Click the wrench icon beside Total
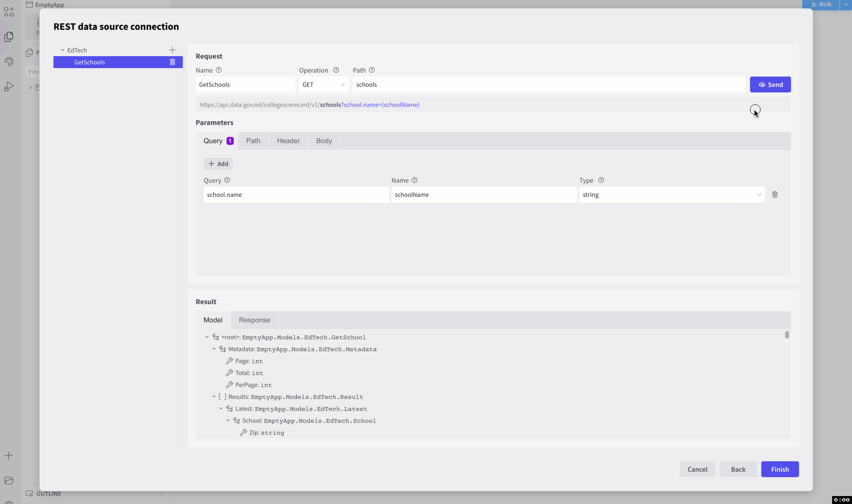This screenshot has width=852, height=504. (x=229, y=373)
